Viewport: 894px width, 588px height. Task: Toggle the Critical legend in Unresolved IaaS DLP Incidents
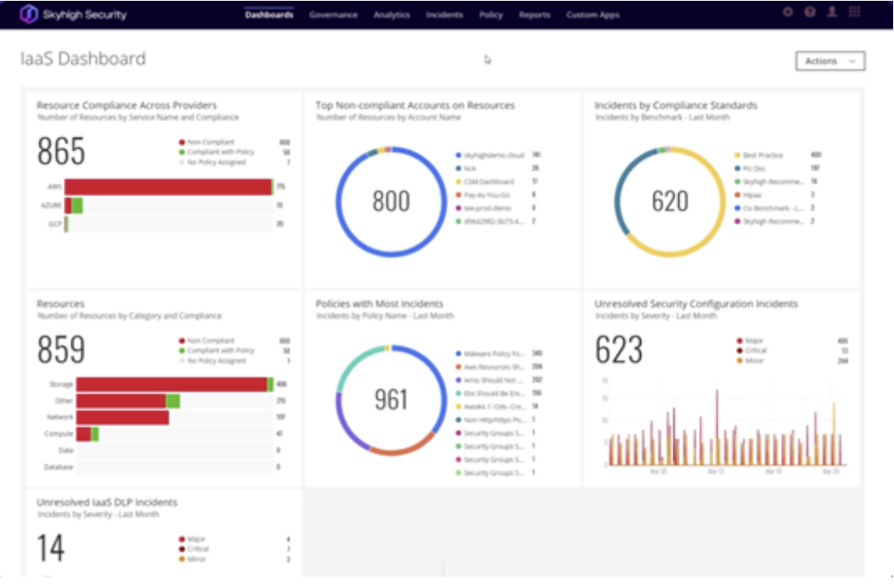pos(196,549)
